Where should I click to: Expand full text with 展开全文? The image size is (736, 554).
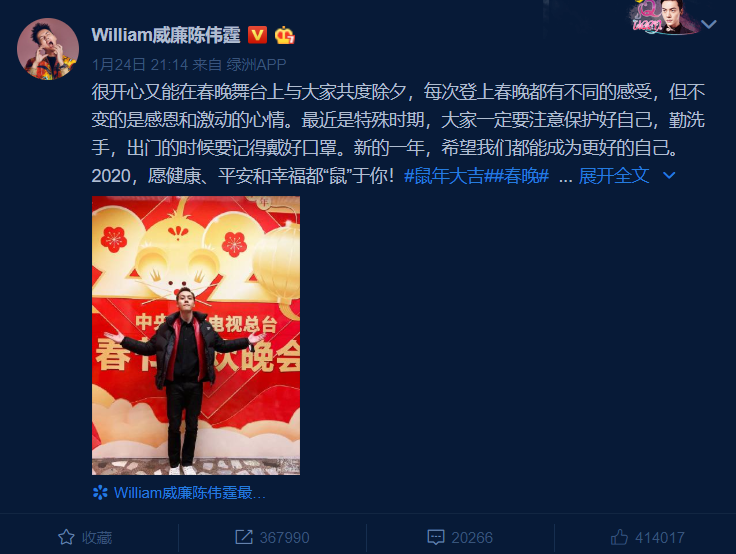(x=614, y=176)
